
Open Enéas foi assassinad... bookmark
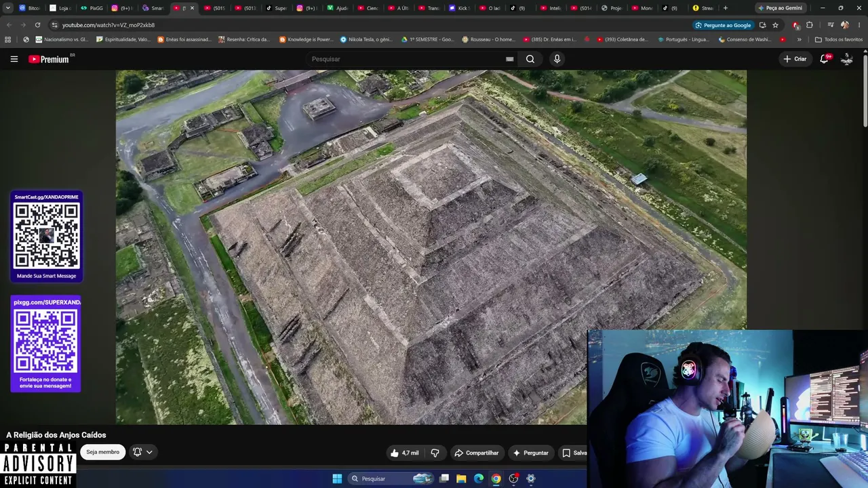pyautogui.click(x=184, y=39)
